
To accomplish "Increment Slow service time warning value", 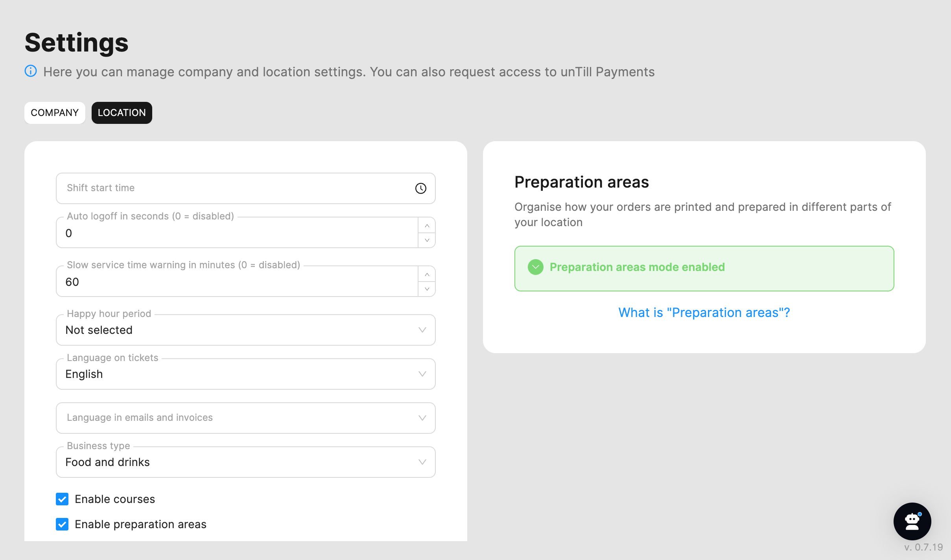I will pos(427,274).
